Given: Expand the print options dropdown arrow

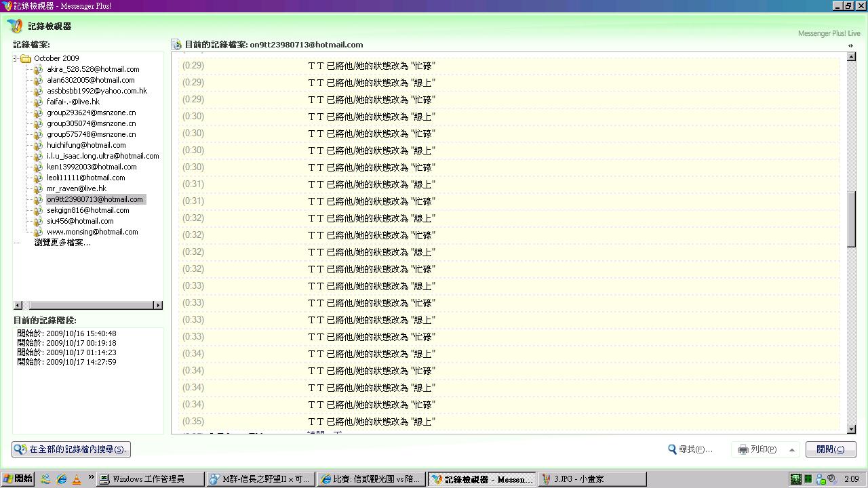Looking at the screenshot, I should pos(791,449).
